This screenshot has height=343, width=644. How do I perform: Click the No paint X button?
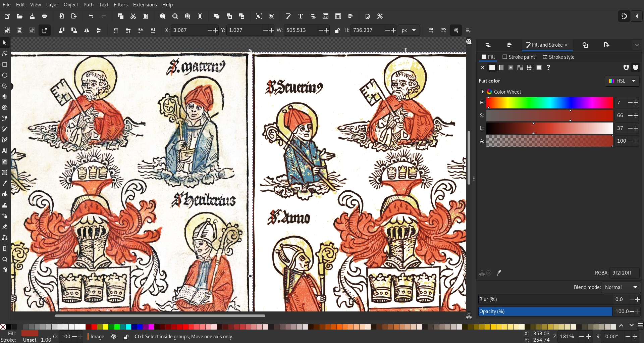483,67
